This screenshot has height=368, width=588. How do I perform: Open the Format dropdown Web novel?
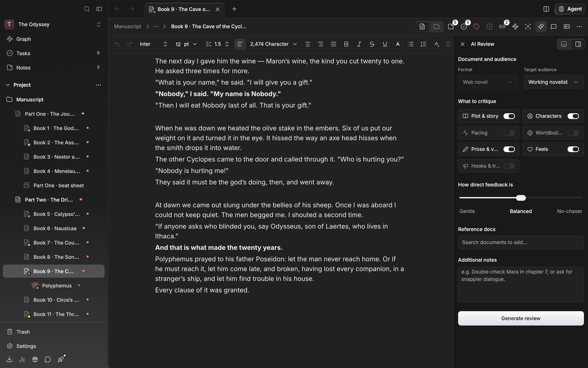coord(488,82)
